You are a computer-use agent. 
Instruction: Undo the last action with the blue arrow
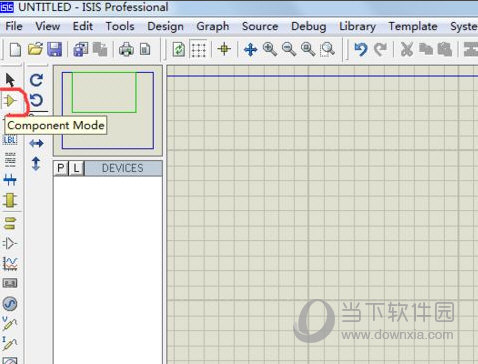(361, 50)
